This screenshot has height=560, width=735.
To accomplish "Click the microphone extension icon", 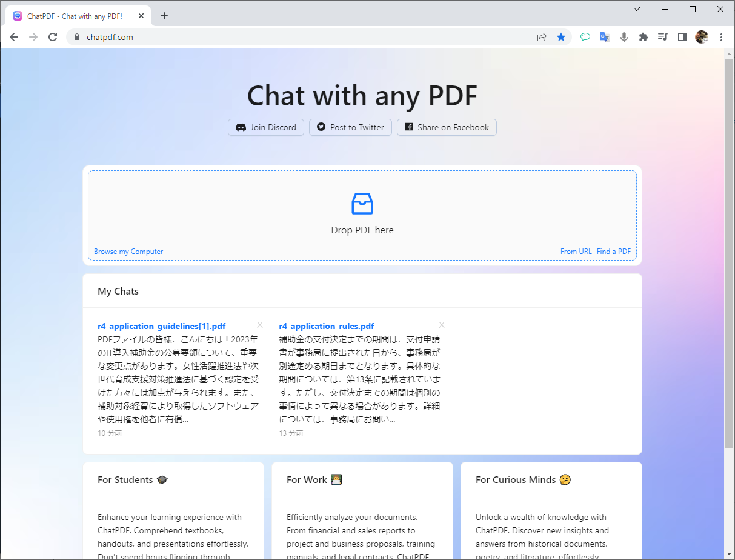I will [624, 37].
